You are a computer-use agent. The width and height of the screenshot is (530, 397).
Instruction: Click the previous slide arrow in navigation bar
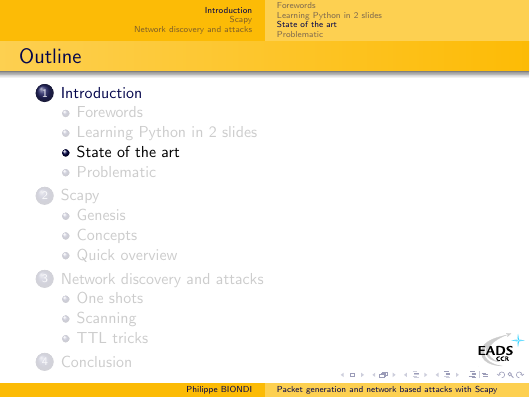point(342,375)
